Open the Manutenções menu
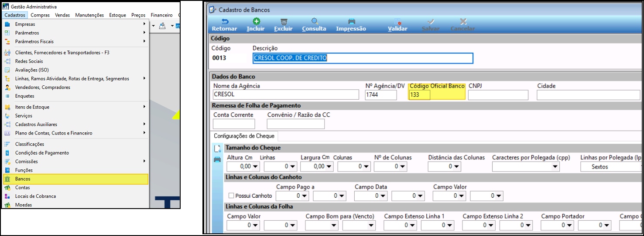This screenshot has height=236, width=644. click(89, 15)
